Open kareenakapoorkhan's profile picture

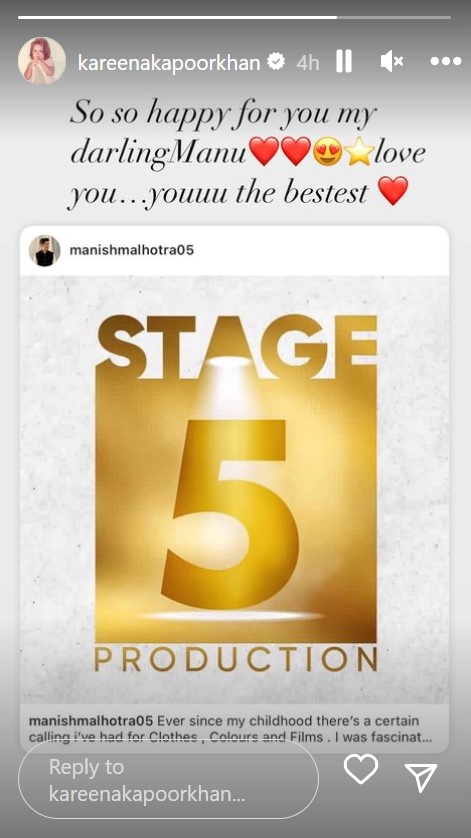click(x=42, y=61)
